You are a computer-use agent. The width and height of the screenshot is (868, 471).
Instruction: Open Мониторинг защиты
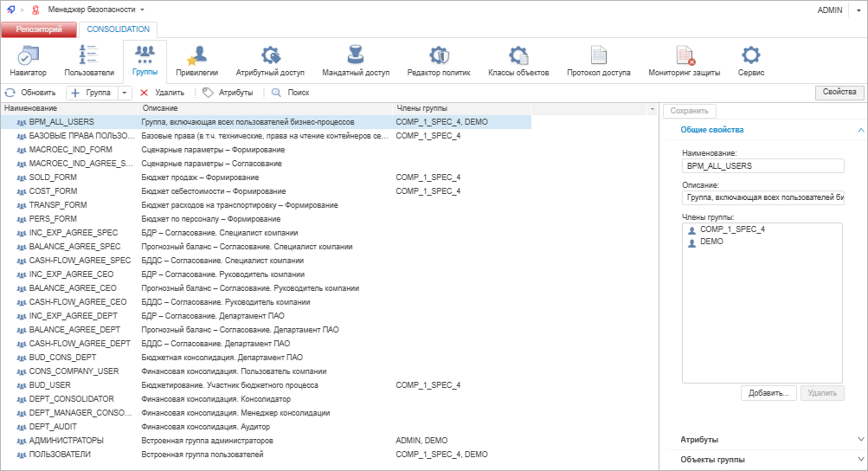685,61
